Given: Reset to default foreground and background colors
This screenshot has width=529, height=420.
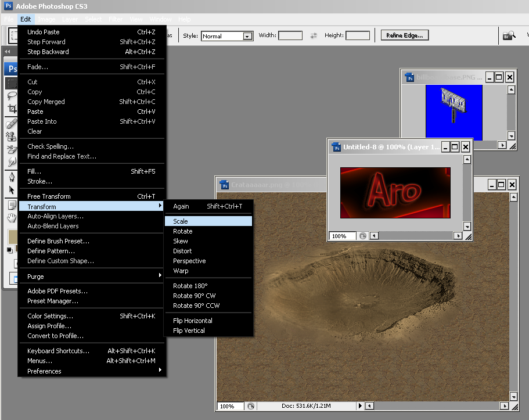Looking at the screenshot, I should click(x=9, y=250).
